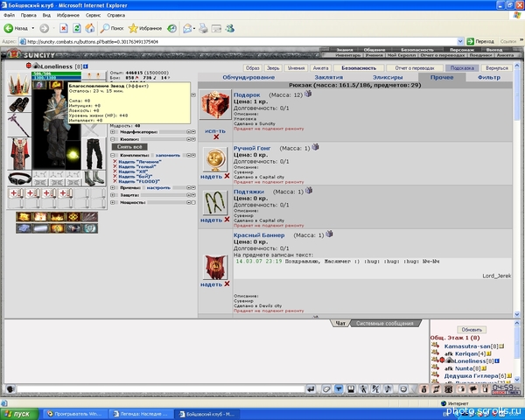Viewport: 525px width, 420px height.
Task: Click the glowing yellow orb slot
Action: pyautogui.click(x=73, y=154)
